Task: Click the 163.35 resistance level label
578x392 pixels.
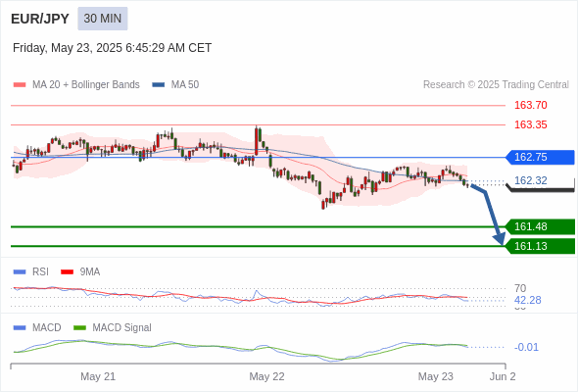Action: [530, 124]
